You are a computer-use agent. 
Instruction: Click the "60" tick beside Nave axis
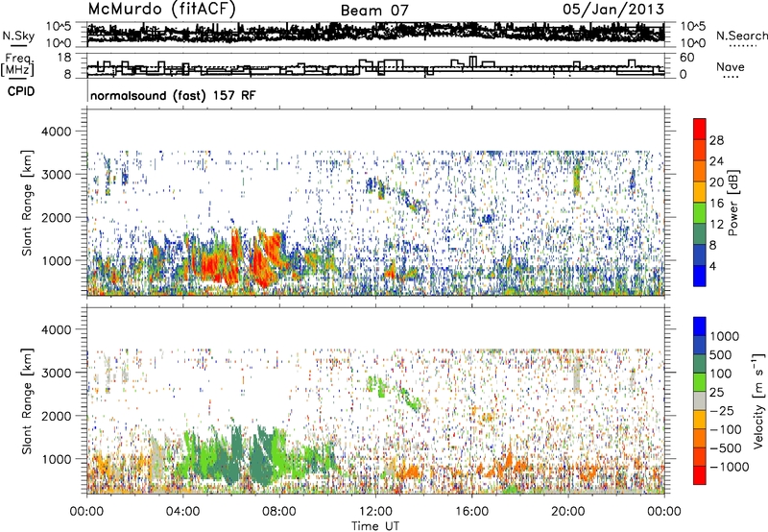pos(686,58)
